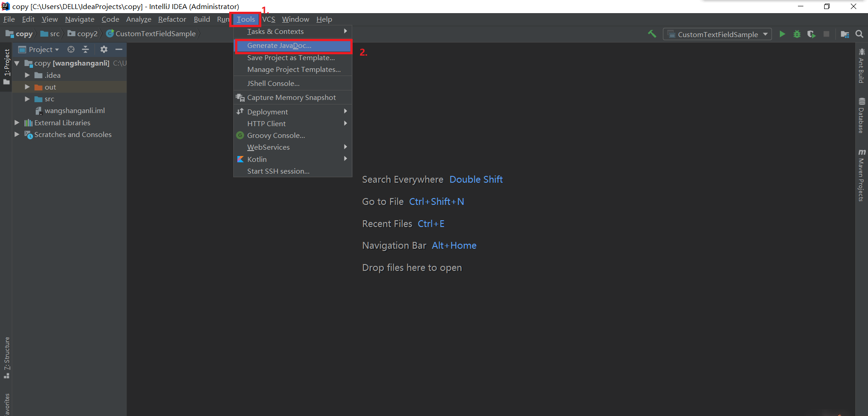The height and width of the screenshot is (416, 868).
Task: Open the Deployment submenu
Action: [292, 112]
